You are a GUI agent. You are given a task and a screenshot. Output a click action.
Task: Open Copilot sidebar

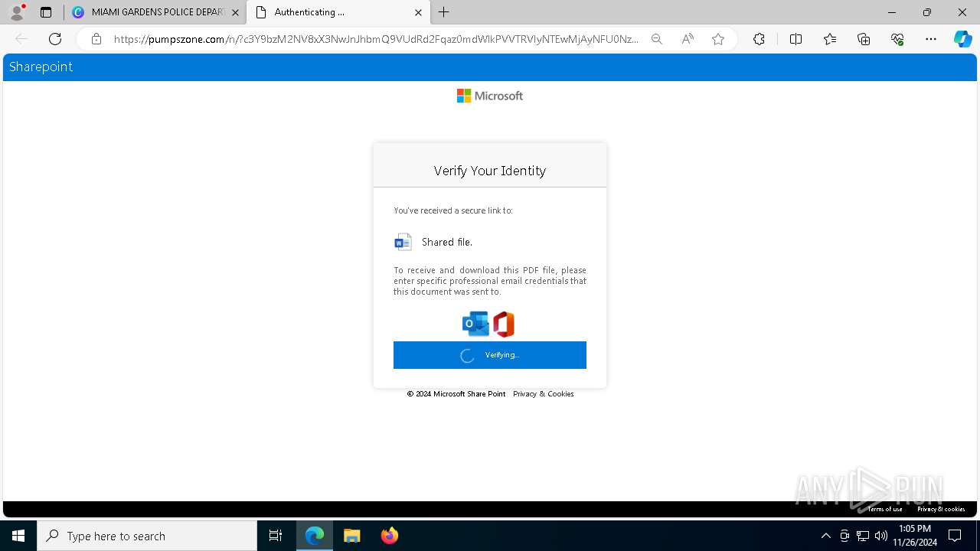tap(962, 39)
